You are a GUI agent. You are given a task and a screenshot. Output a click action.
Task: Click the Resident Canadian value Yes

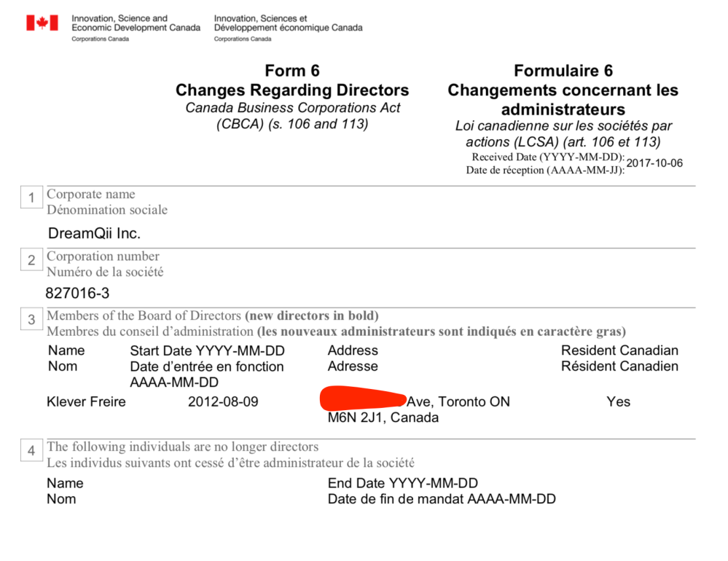point(618,401)
